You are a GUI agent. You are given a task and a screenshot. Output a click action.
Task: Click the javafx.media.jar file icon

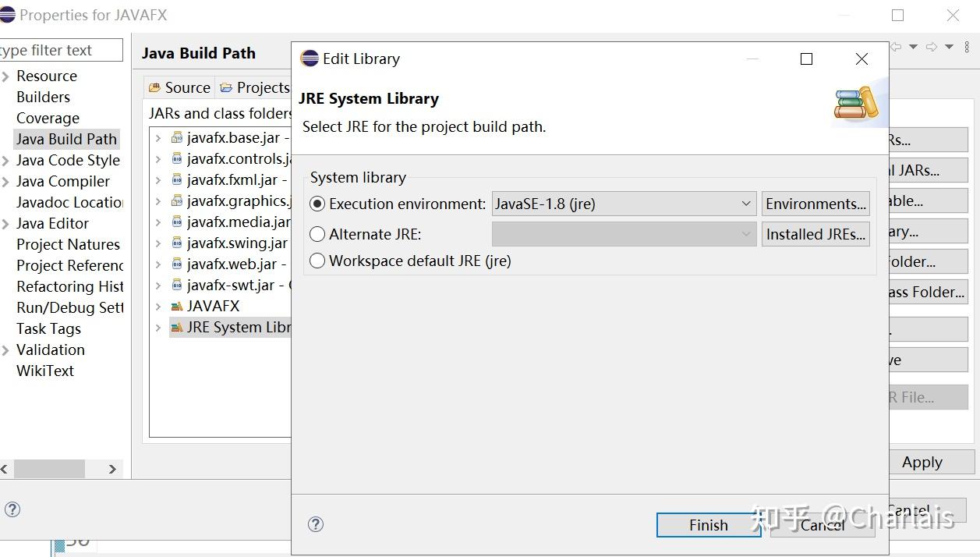pyautogui.click(x=177, y=222)
